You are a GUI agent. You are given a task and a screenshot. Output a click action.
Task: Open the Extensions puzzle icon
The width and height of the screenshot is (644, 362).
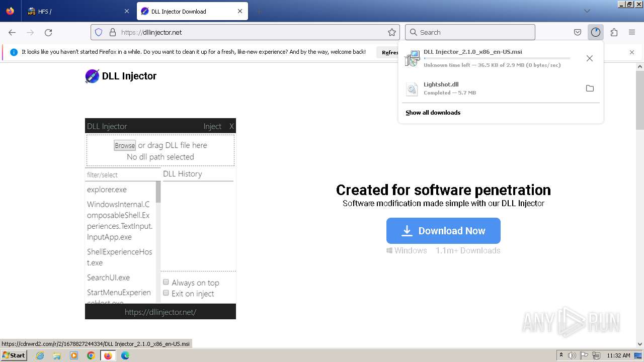(x=614, y=32)
